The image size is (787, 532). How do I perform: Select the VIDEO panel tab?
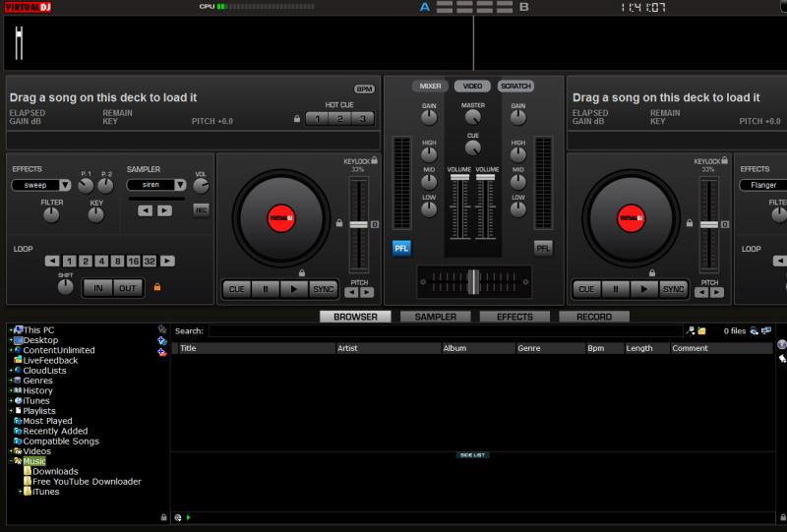coord(472,87)
